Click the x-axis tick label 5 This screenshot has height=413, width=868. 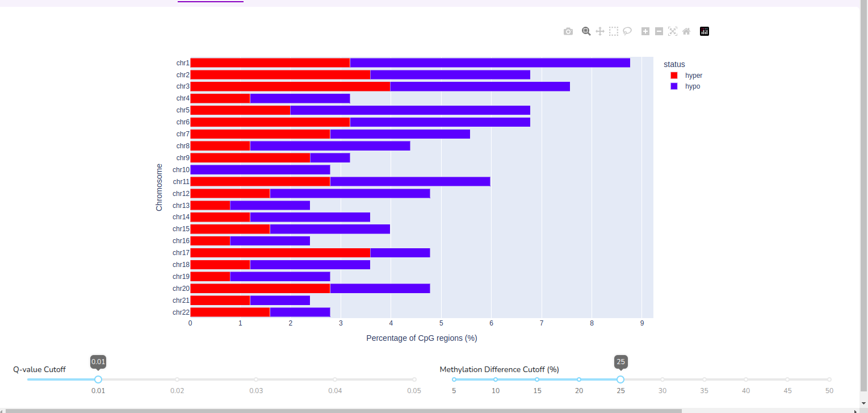coord(441,323)
